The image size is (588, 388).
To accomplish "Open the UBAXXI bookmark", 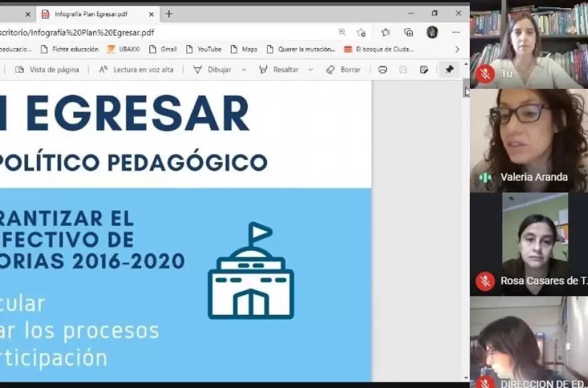I will point(124,49).
